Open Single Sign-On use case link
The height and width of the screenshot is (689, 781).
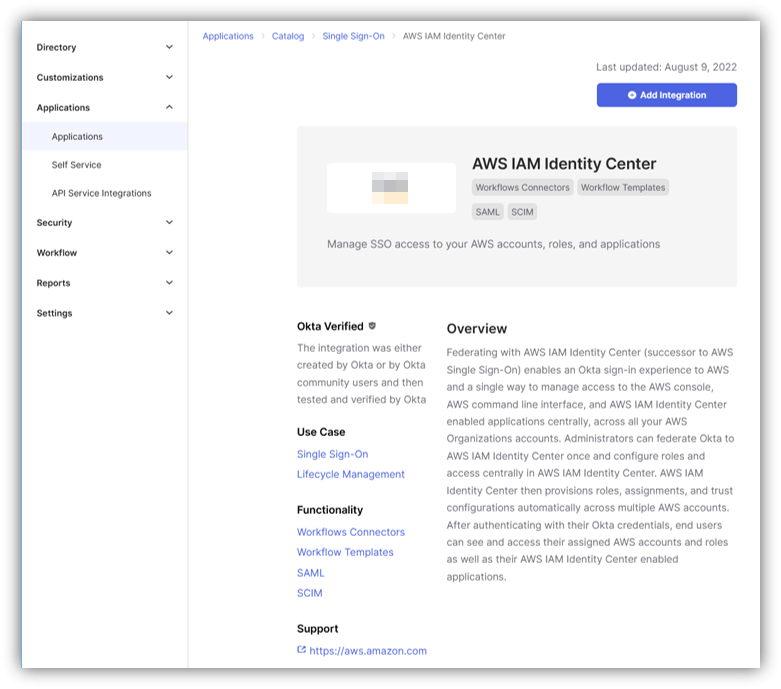click(x=332, y=454)
